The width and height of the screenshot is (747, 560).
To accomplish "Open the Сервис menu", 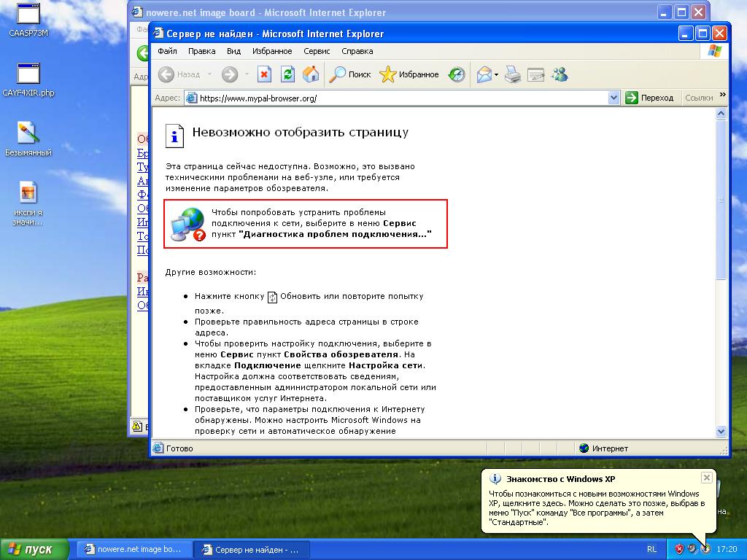I will click(x=317, y=51).
